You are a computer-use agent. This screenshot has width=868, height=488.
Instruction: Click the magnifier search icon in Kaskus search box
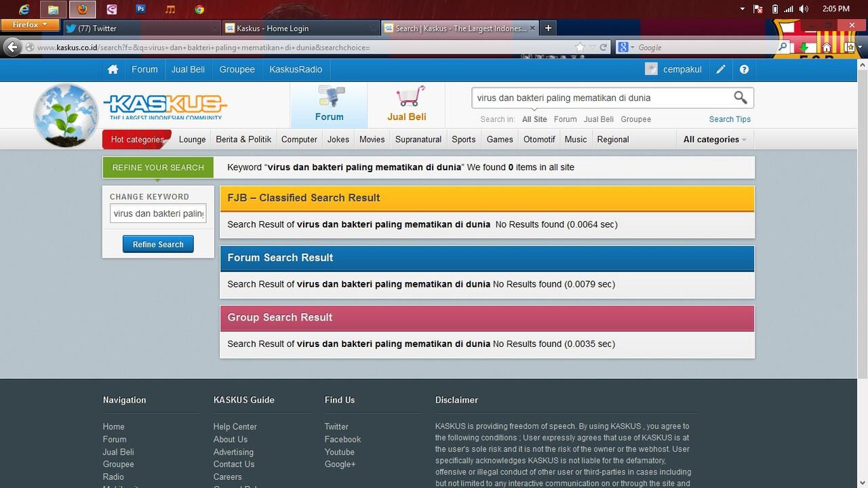click(741, 98)
